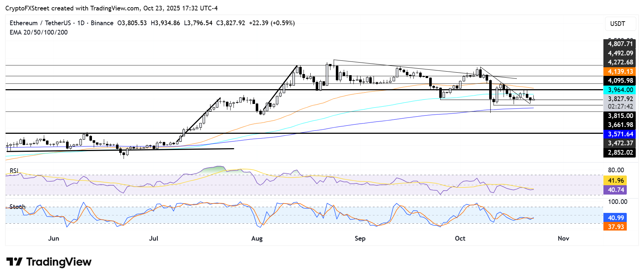Click the 2,852.02 price level label
The width and height of the screenshot is (644, 278).
click(620, 152)
